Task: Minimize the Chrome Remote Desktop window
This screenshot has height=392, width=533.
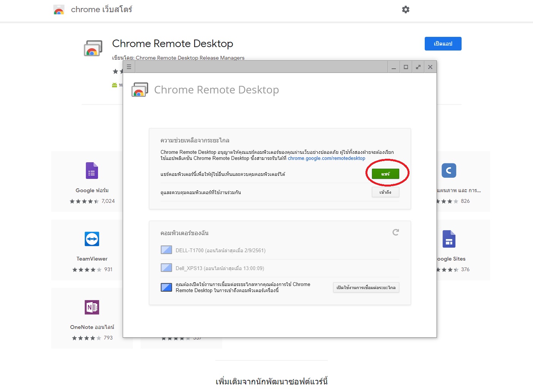Action: click(394, 67)
